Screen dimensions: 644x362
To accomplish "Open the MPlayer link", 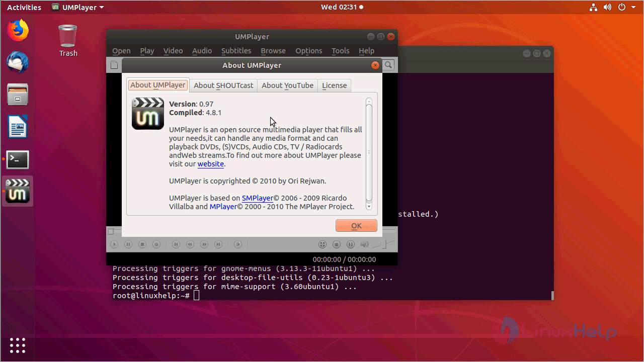I will coord(223,207).
